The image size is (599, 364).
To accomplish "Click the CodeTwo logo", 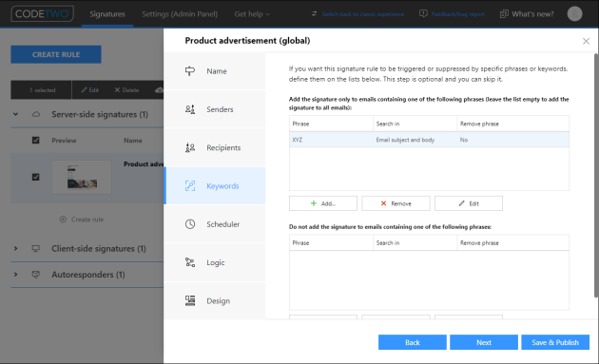I will (43, 13).
